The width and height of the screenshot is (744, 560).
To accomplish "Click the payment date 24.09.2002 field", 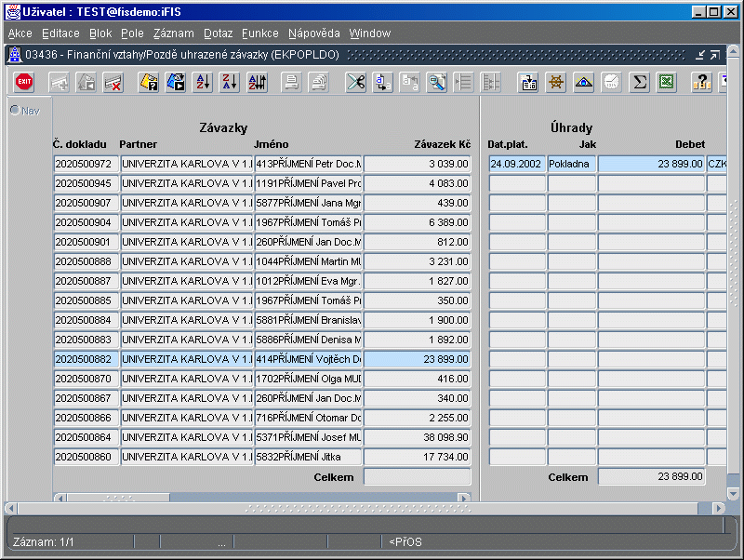I will (x=517, y=164).
